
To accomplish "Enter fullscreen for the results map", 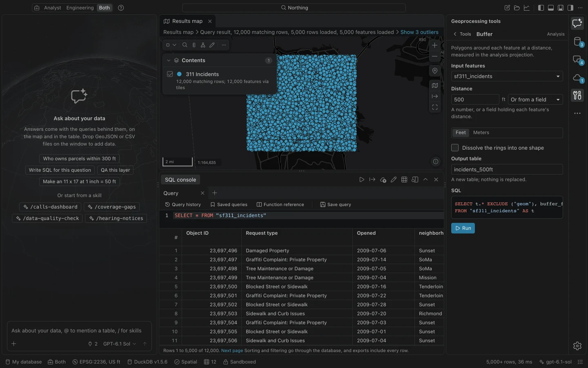I will pos(435,107).
